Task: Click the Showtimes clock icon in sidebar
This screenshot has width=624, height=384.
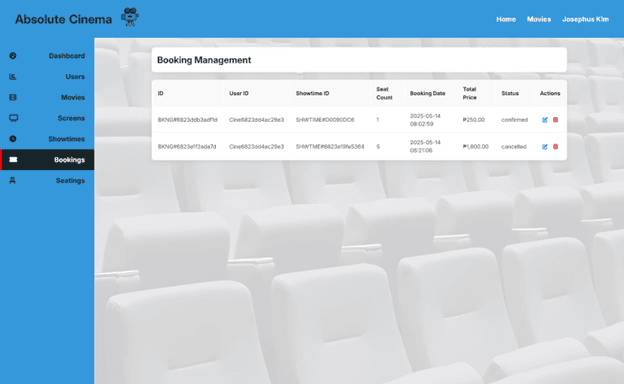Action: pos(13,139)
